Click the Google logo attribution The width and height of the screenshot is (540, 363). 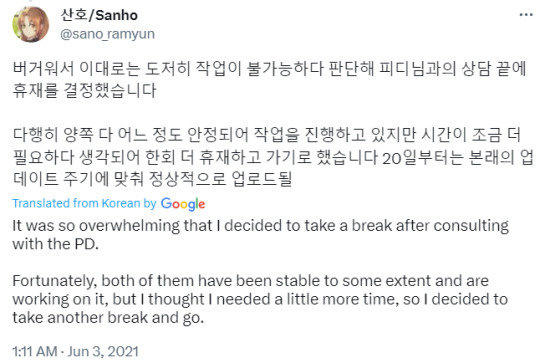point(183,204)
